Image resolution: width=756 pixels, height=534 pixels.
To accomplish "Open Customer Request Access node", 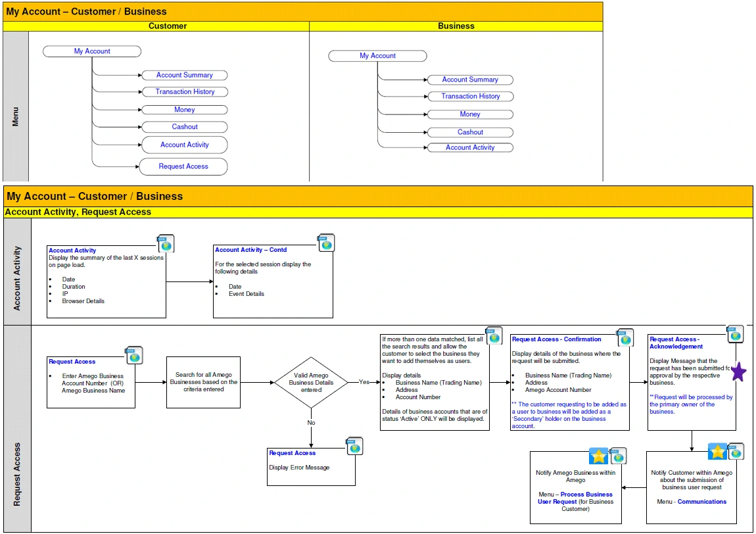I will [x=183, y=166].
